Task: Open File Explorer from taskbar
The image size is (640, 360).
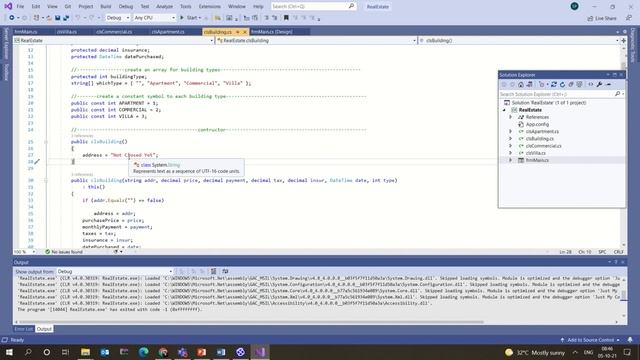Action: point(85,352)
